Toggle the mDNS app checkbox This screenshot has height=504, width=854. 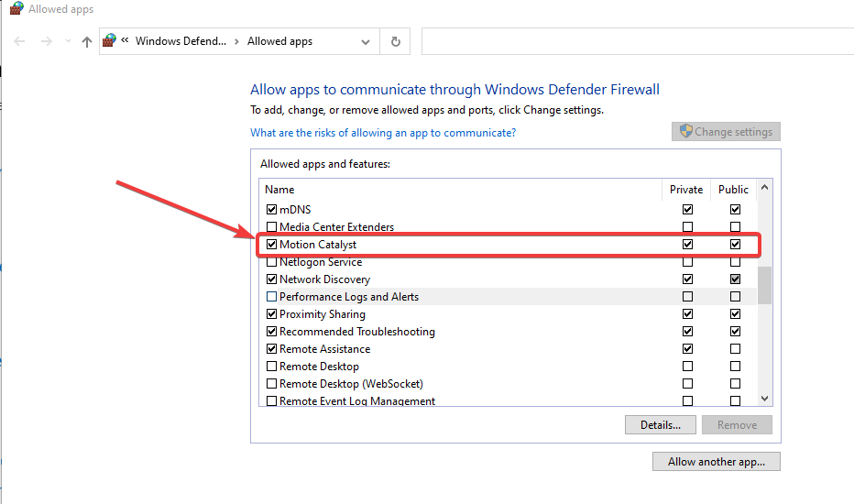pyautogui.click(x=272, y=209)
